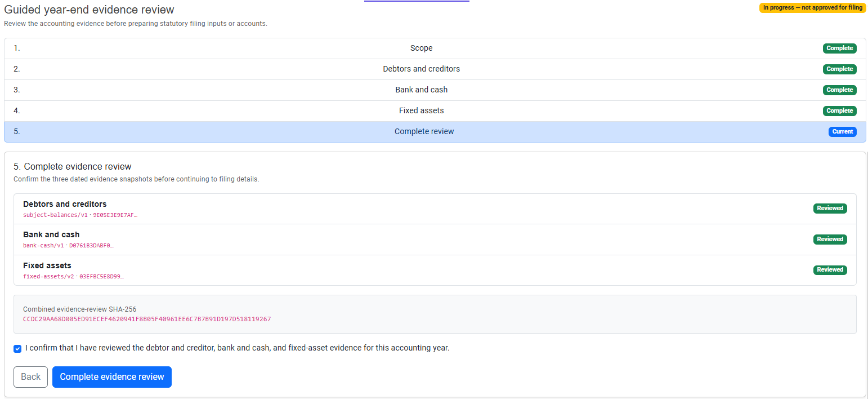
Task: Click the Reviewed badge for Fixed assets snapshot
Action: [x=830, y=270]
